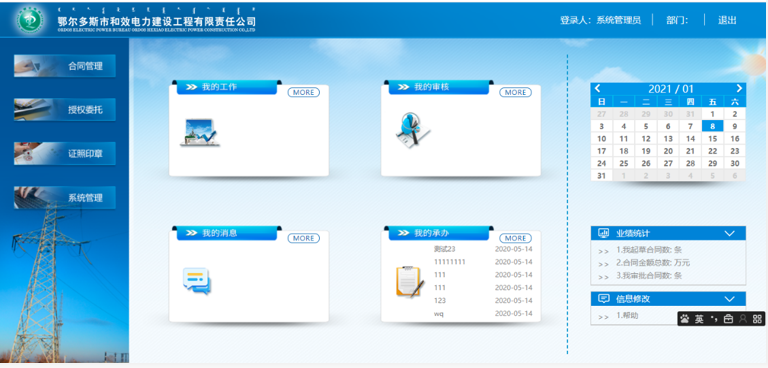Click the 我的工作 panel title
Viewport: 768px width, 368px height.
219,87
